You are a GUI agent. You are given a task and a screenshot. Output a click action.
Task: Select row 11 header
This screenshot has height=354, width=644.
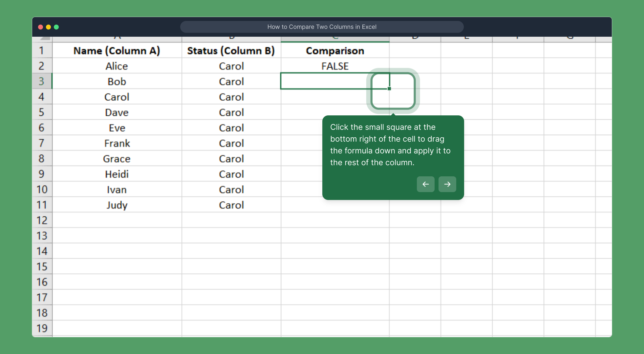click(42, 205)
